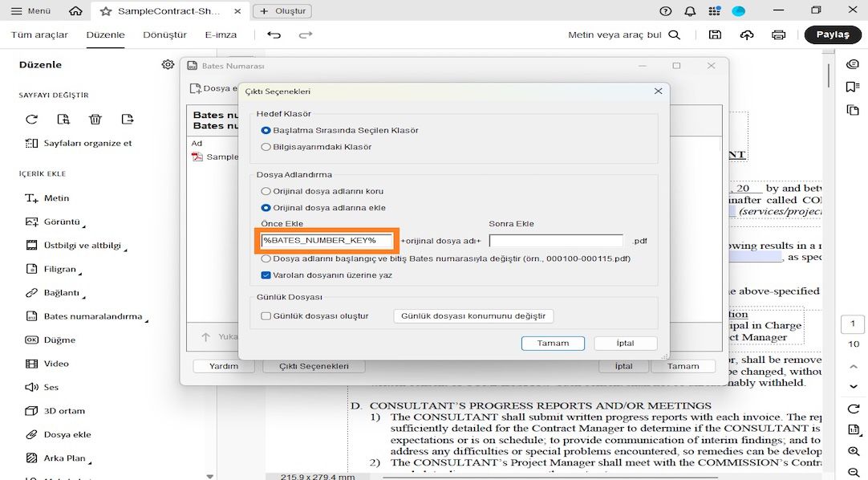
Task: Open the Menü hamburger menu
Action: pyautogui.click(x=31, y=11)
